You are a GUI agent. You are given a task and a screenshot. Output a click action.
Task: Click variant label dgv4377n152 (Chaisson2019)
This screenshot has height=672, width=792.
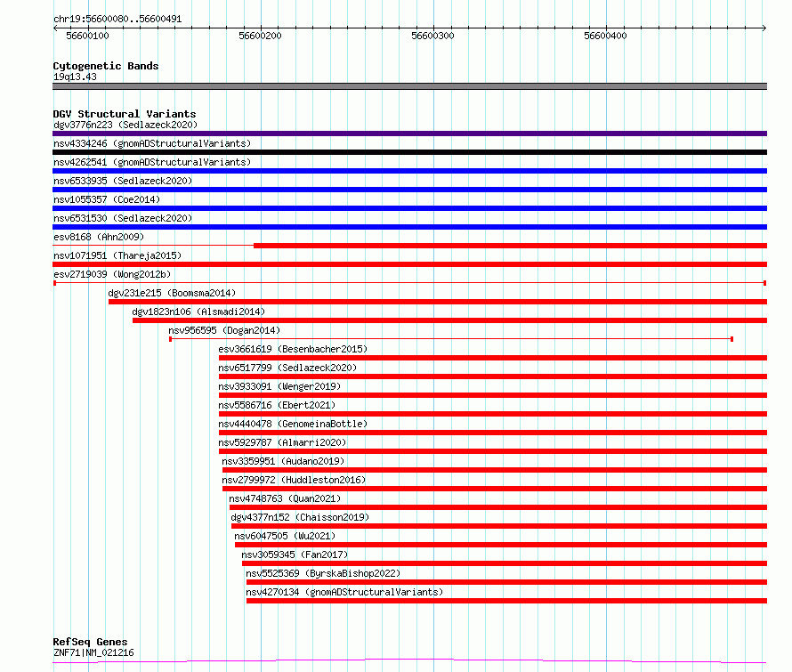click(300, 517)
